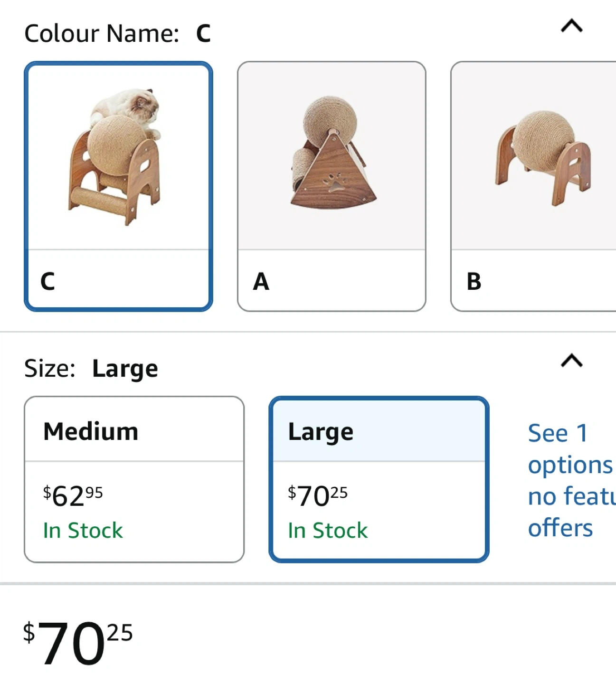Click the large $70.25 price at bottom
Screen dimensions: 616x684
point(78,643)
